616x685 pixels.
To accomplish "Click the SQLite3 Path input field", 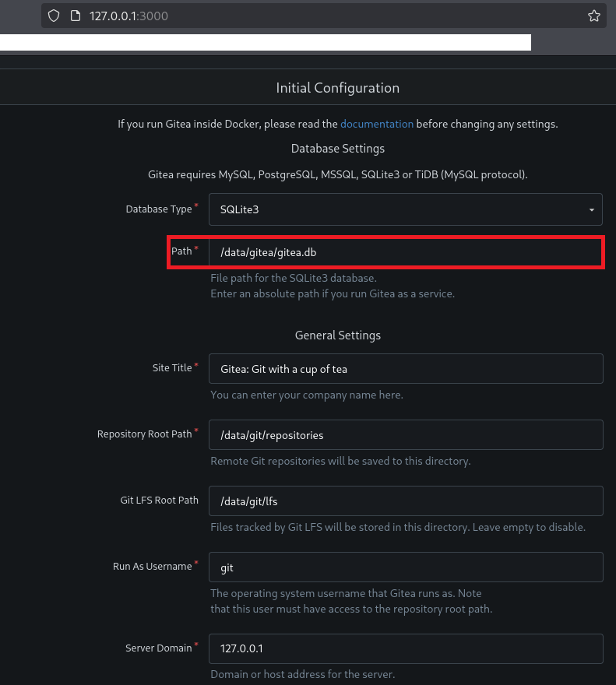I will tap(405, 253).
